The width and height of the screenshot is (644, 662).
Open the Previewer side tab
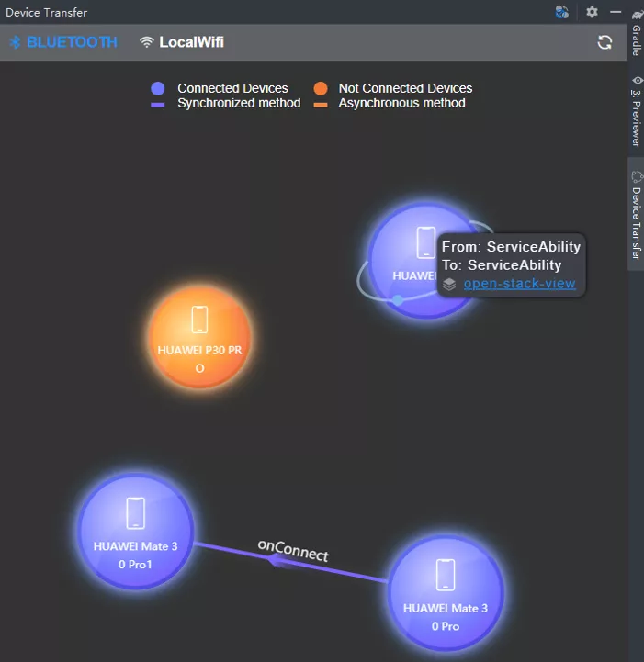pos(636,111)
